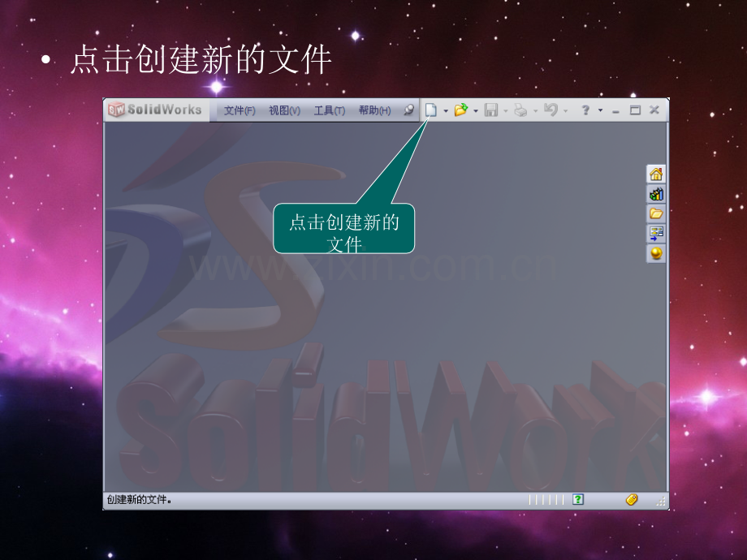Click the Undo arrow icon
The width and height of the screenshot is (747, 560).
pyautogui.click(x=551, y=110)
